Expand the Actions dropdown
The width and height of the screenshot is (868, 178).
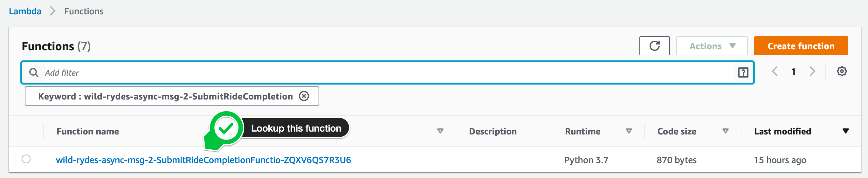pos(712,46)
